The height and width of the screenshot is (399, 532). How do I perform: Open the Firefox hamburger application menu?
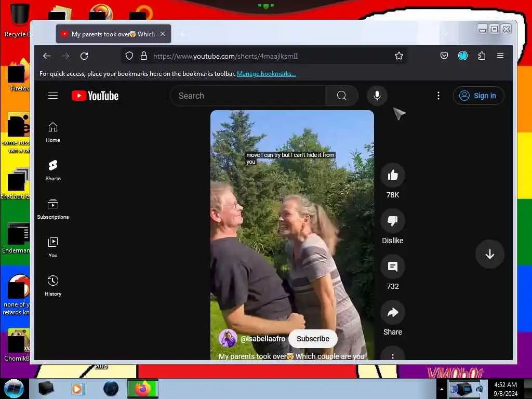coord(500,56)
